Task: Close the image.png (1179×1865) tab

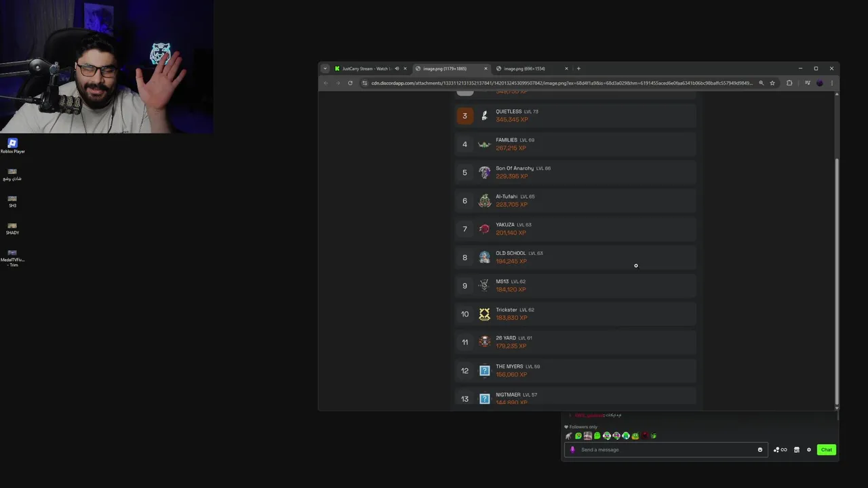Action: [486, 68]
